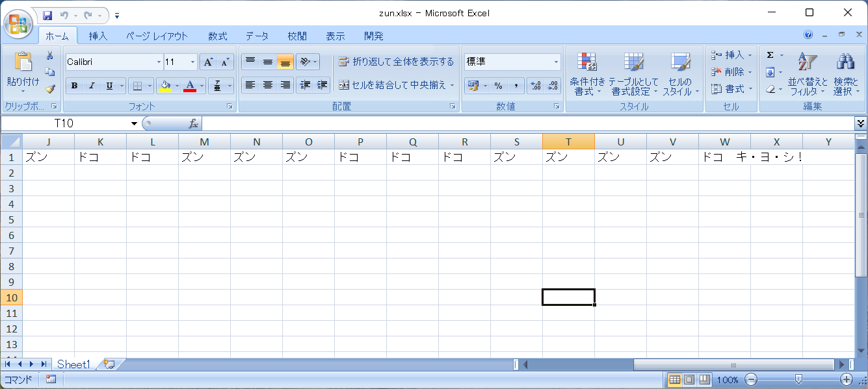Cut selection with the scissors icon
Image resolution: width=868 pixels, height=389 pixels.
[x=50, y=56]
